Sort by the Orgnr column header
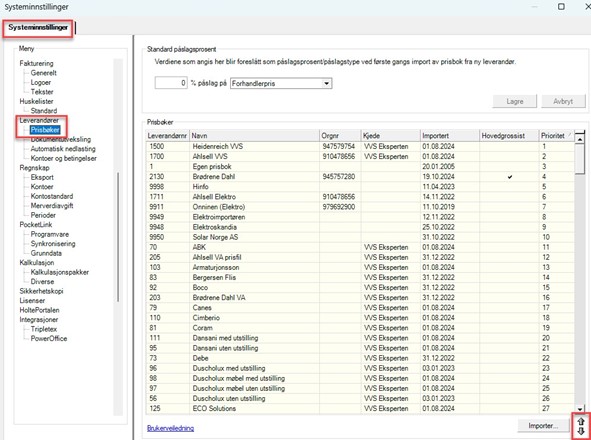The height and width of the screenshot is (440, 591). click(x=340, y=135)
